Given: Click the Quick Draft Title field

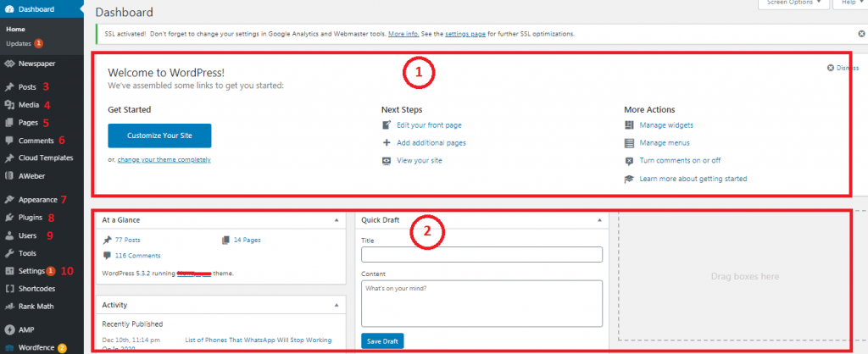Looking at the screenshot, I should tap(481, 255).
